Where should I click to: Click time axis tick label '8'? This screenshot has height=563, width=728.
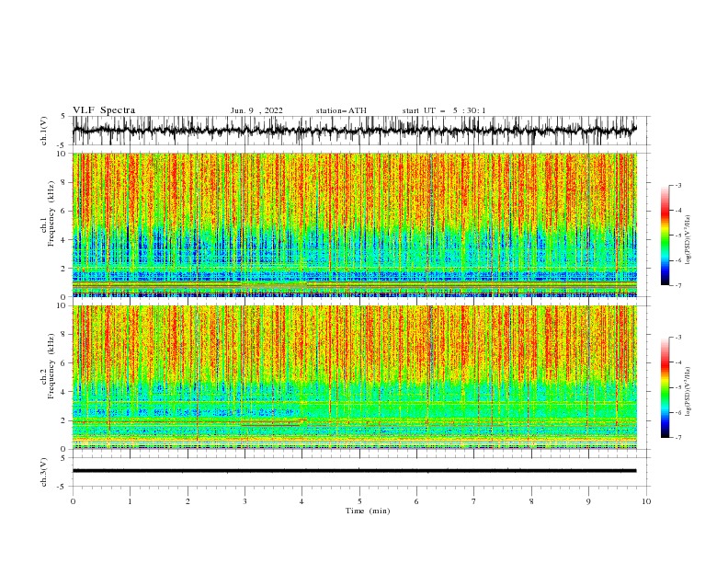click(x=531, y=501)
